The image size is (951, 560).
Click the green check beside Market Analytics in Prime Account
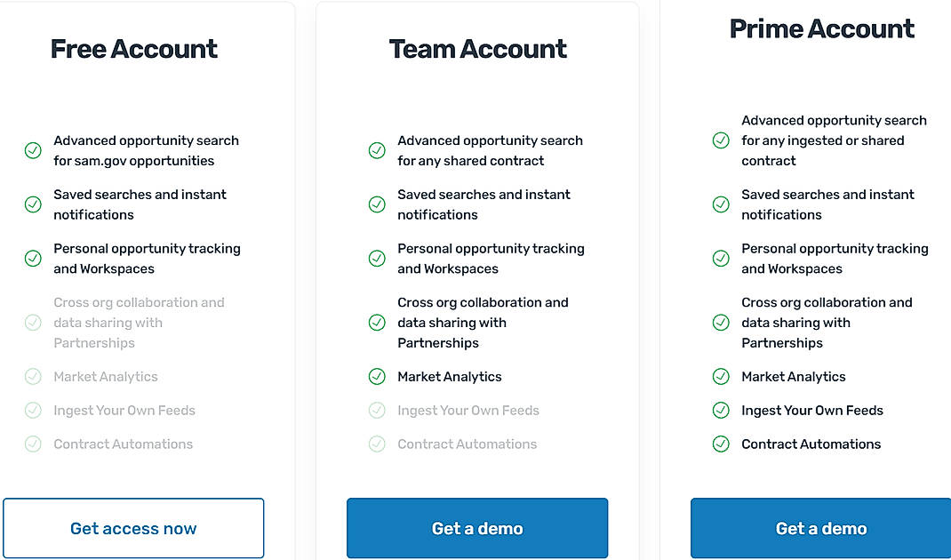tap(721, 376)
